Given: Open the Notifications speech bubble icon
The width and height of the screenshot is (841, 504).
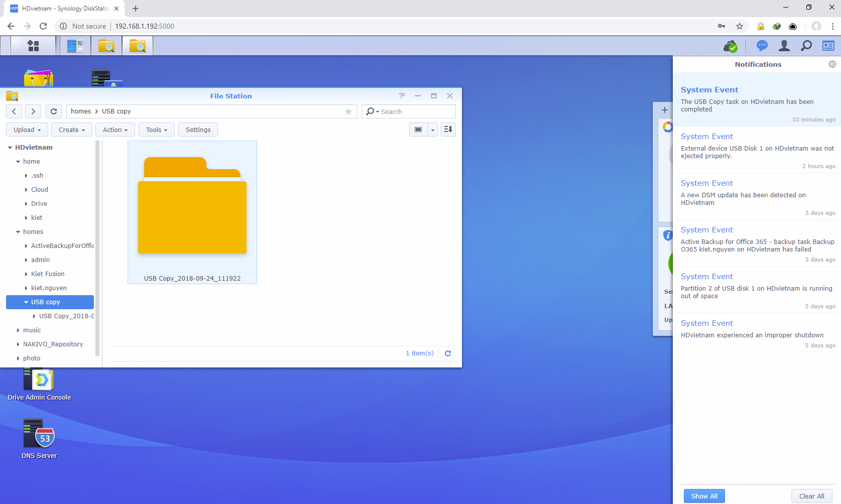Looking at the screenshot, I should coord(762,46).
